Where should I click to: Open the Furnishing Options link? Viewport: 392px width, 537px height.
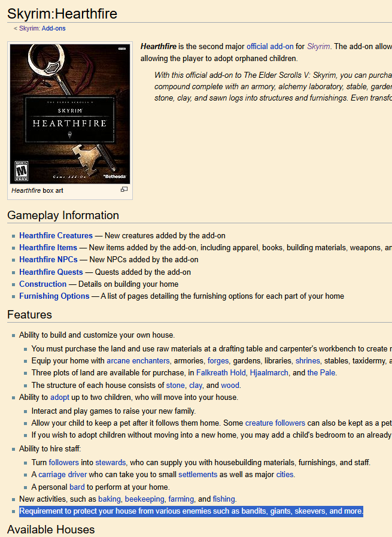pyautogui.click(x=54, y=296)
